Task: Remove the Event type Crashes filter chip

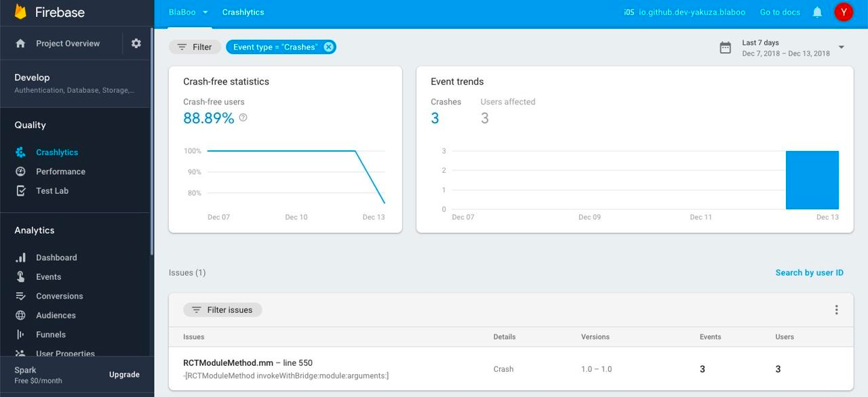Action: tap(328, 47)
